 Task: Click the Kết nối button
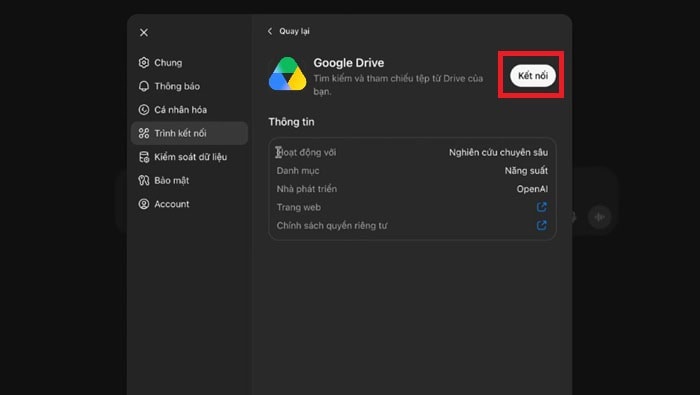(x=533, y=75)
